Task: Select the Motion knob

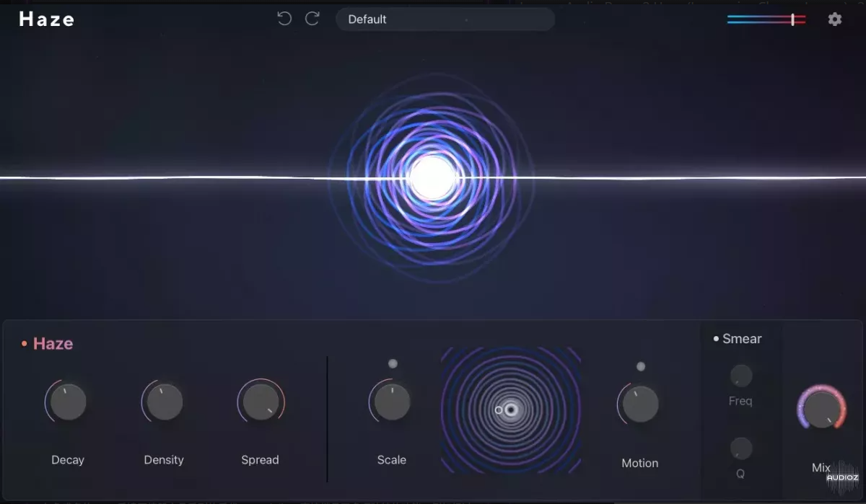Action: [640, 404]
